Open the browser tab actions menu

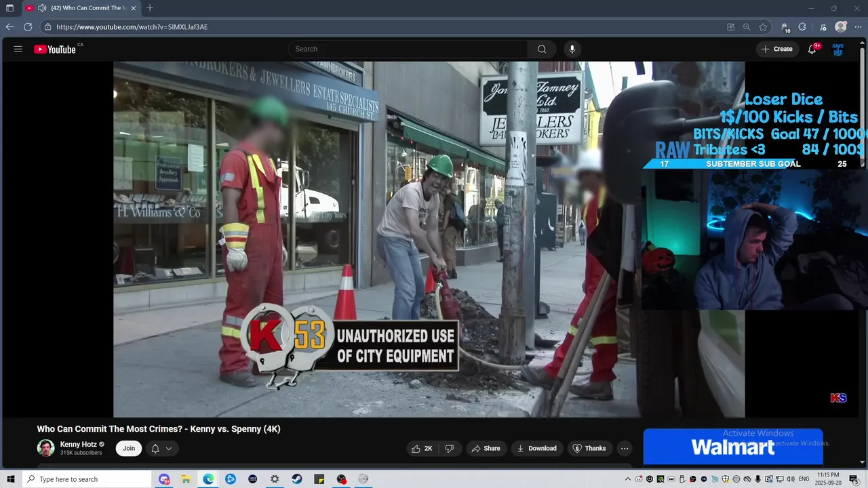[9, 8]
